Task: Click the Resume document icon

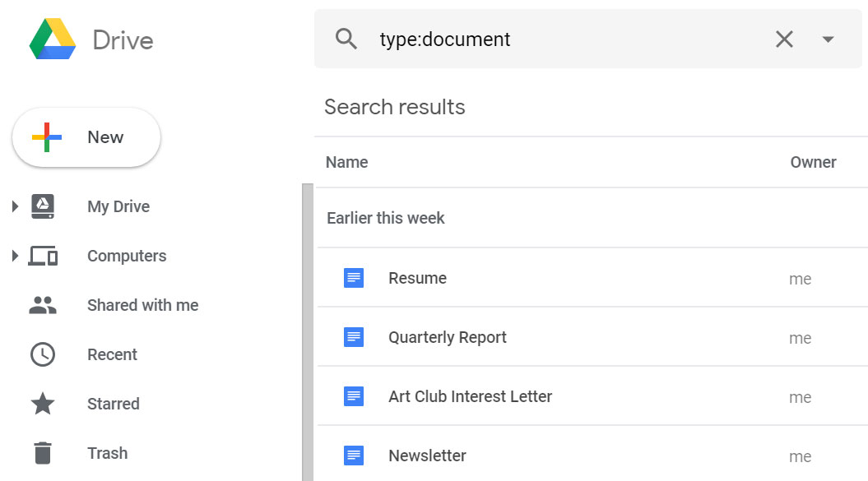Action: pos(354,278)
